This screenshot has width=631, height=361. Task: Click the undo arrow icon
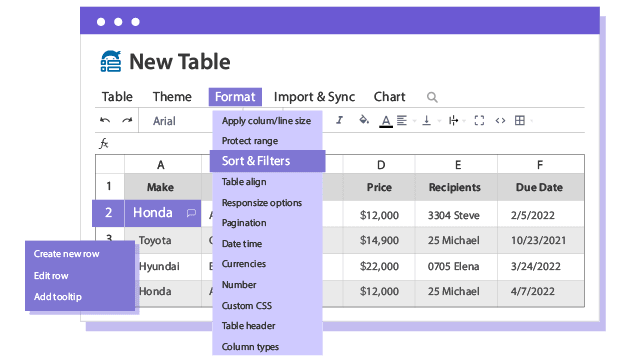105,120
